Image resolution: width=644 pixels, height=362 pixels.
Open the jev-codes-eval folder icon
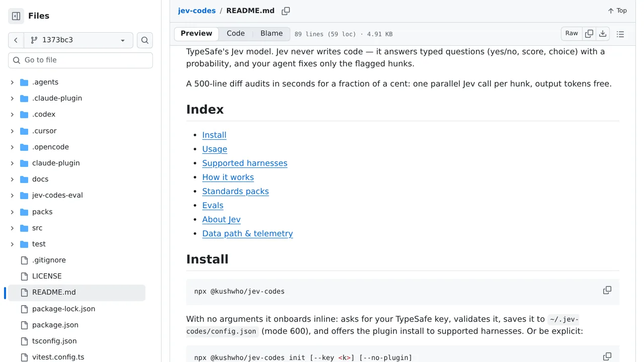tap(24, 196)
